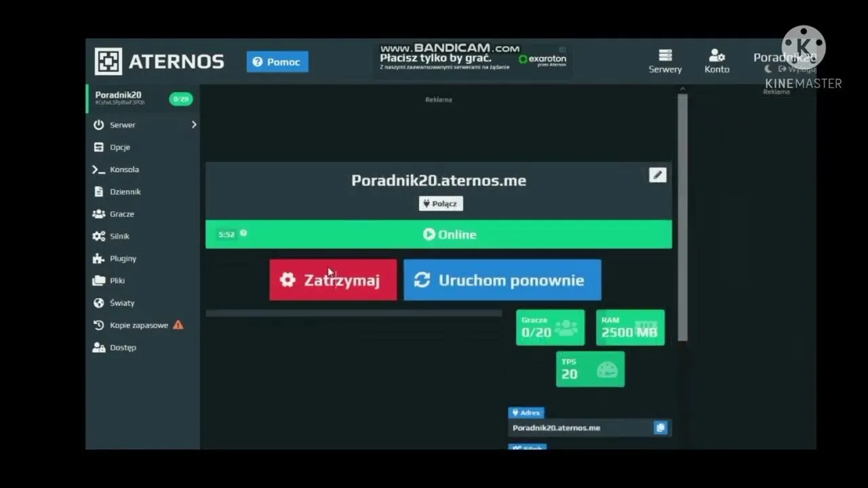The image size is (868, 488).
Task: Copy server address with clipboard icon
Action: click(x=660, y=428)
